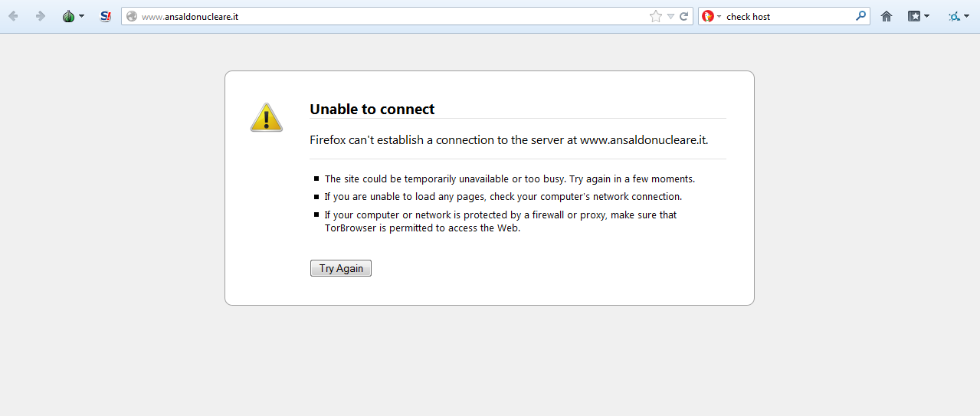Screen dimensions: 980x416
Task: Reload the current page
Action: tap(683, 16)
